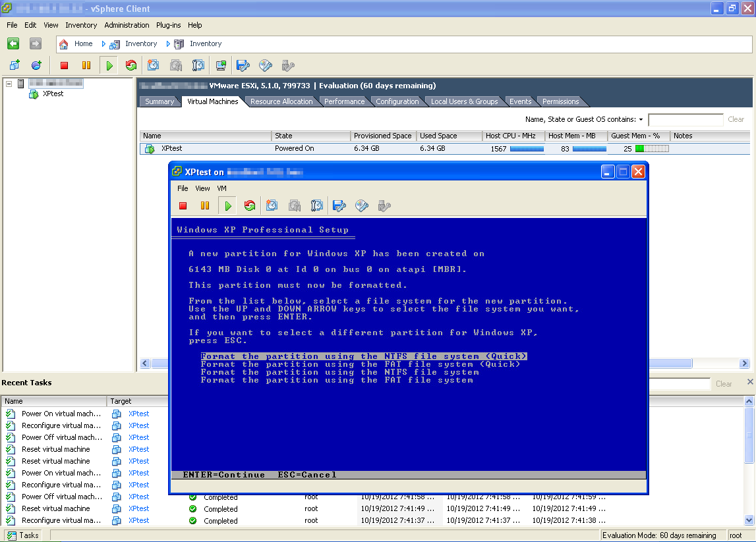Click the Reset icon in main toolbar
Image resolution: width=756 pixels, height=542 pixels.
click(131, 65)
